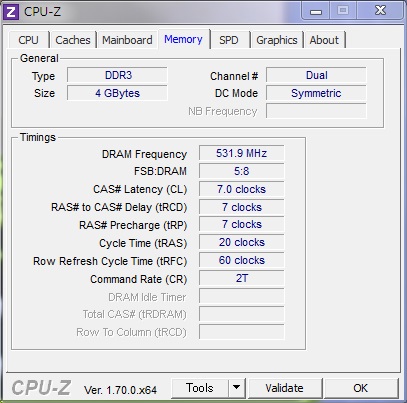Click the Memory tab
Viewport: 407px width, 403px height.
184,39
